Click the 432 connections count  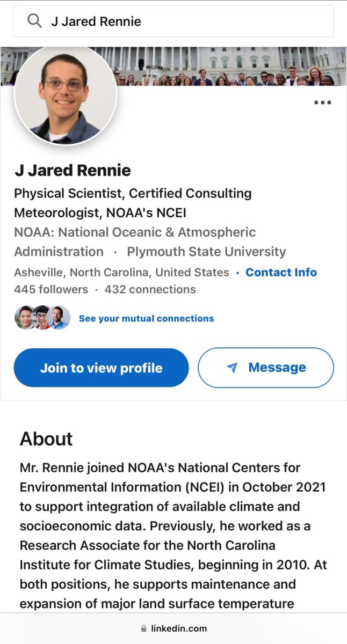(150, 289)
